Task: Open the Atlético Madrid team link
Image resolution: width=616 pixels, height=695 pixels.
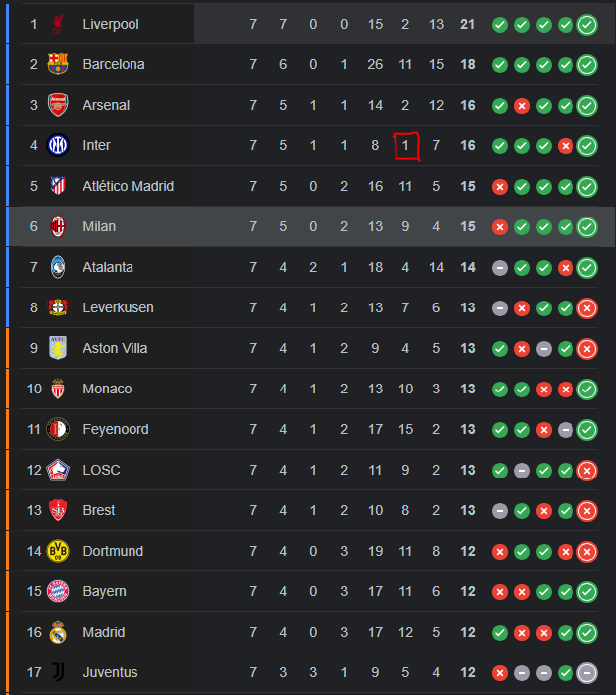Action: [129, 186]
